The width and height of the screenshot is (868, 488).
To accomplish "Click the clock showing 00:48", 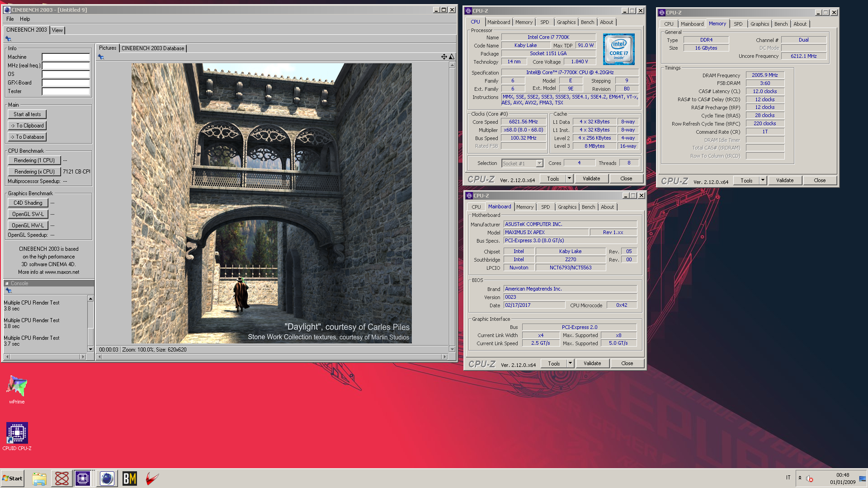I will [843, 475].
